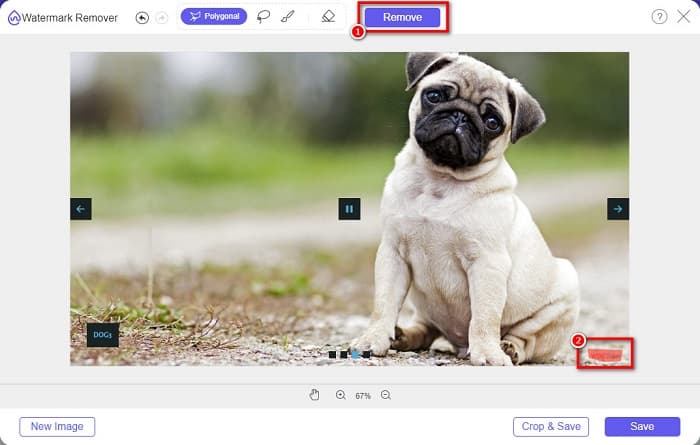Screen dimensions: 700x445
Task: Open the help question mark icon
Action: pyautogui.click(x=659, y=17)
